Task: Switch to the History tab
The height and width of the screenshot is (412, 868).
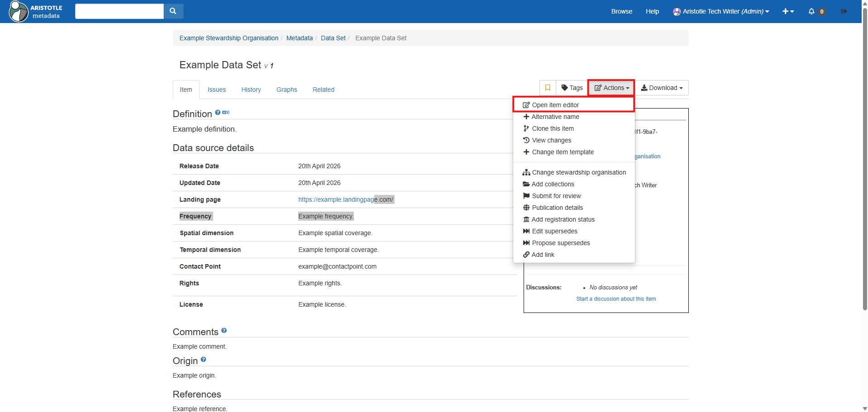Action: point(251,90)
